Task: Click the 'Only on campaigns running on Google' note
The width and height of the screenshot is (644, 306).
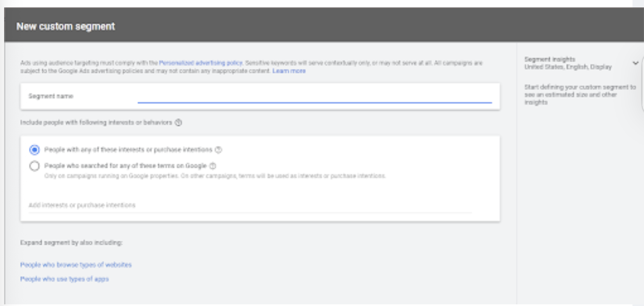Action: coord(215,177)
